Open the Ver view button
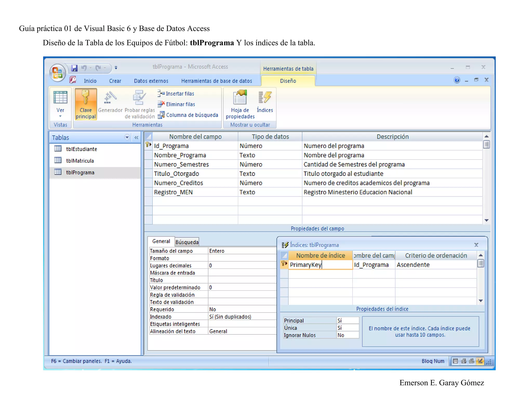The width and height of the screenshot is (532, 411). 60,101
